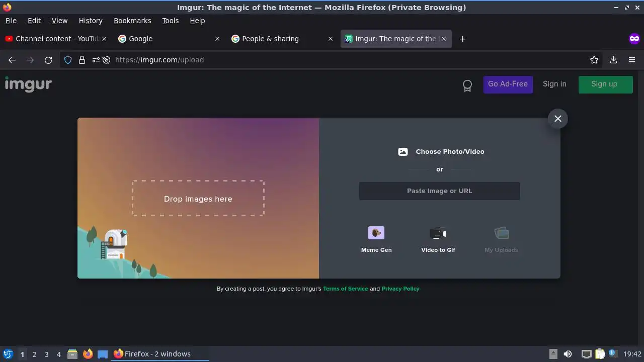Viewport: 644px width, 362px height.
Task: Switch to the People & sharing tab
Action: 282,39
